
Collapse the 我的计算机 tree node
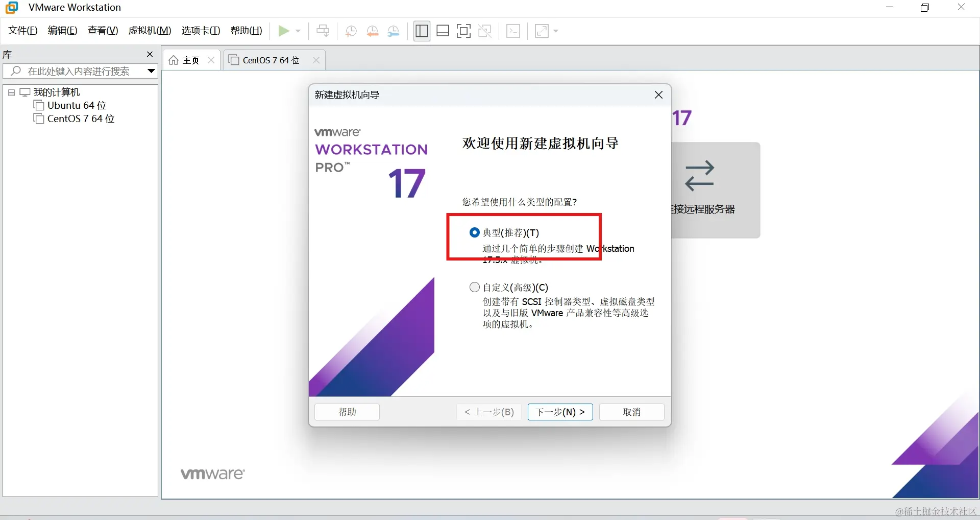click(x=11, y=93)
